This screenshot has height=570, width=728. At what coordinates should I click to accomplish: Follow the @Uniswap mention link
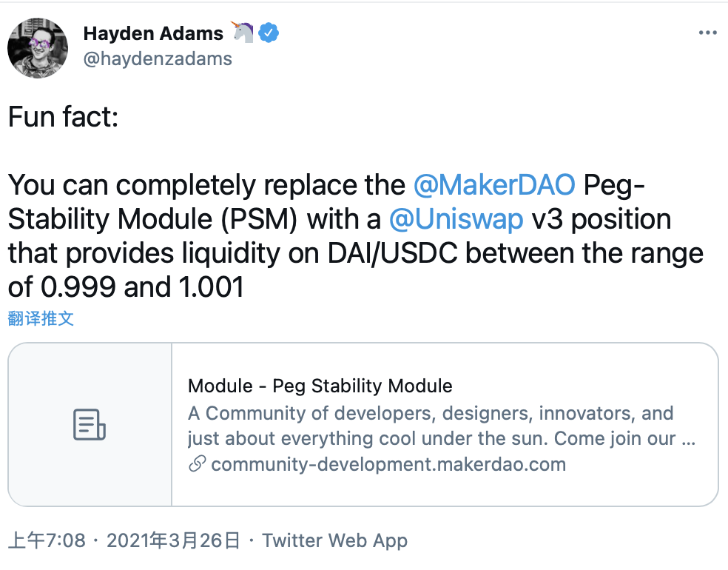coord(456,219)
